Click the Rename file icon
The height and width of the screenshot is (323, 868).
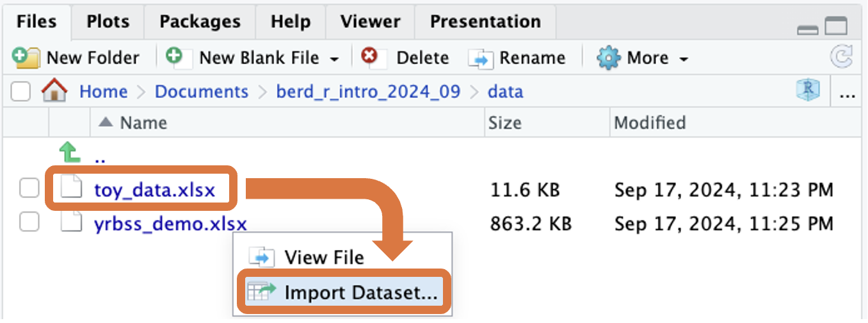[x=481, y=58]
